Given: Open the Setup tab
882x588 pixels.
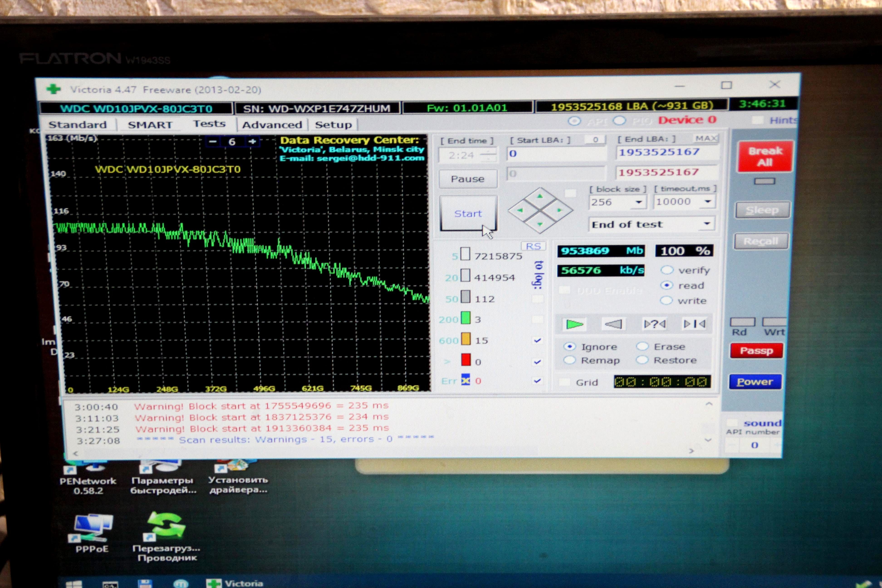Looking at the screenshot, I should (x=333, y=125).
